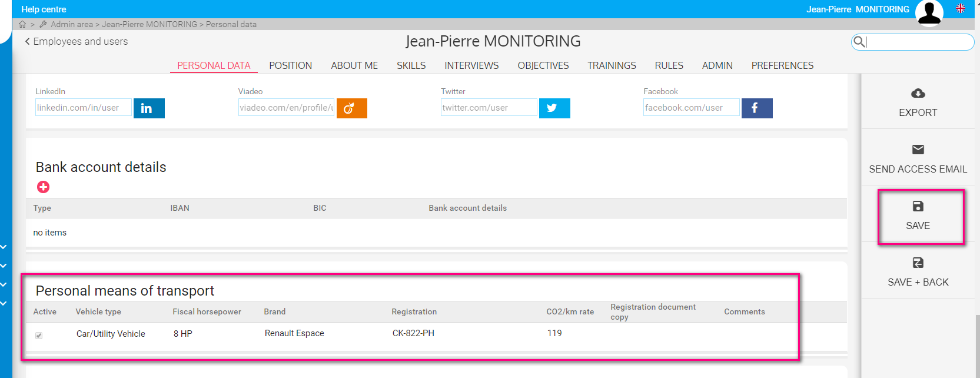
Task: Click the Car/Utility Vehicle cell
Action: (111, 334)
